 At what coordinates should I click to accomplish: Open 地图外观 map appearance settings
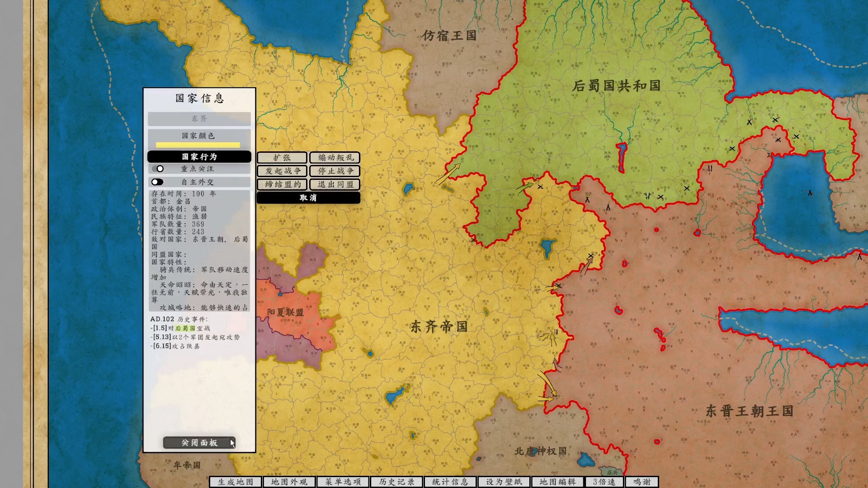click(288, 482)
